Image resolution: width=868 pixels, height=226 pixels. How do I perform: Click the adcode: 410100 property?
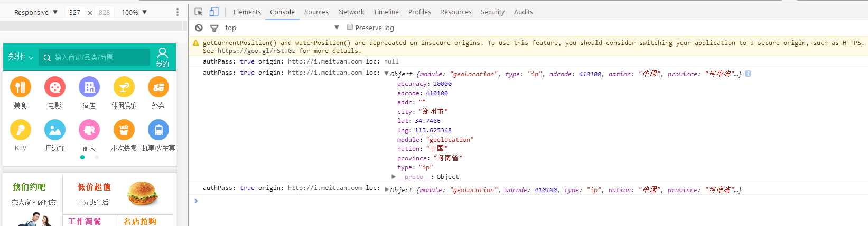click(x=423, y=93)
